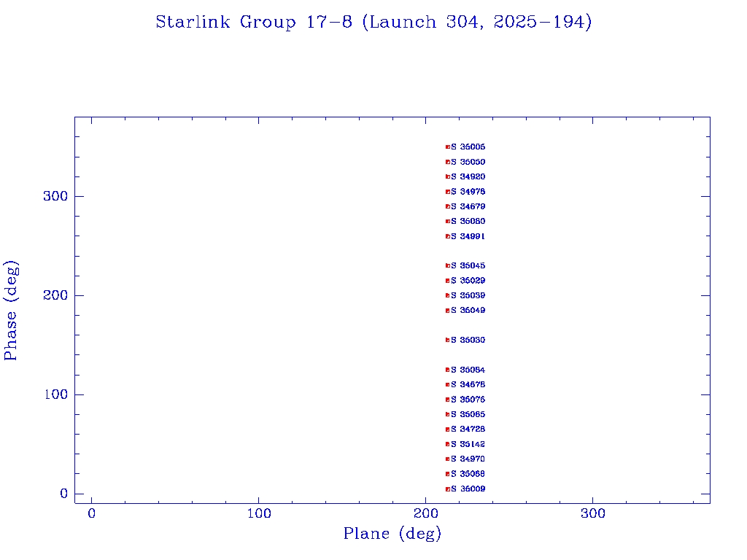Click the 200 tick label on Plane axis
The image size is (747, 560).
click(426, 513)
